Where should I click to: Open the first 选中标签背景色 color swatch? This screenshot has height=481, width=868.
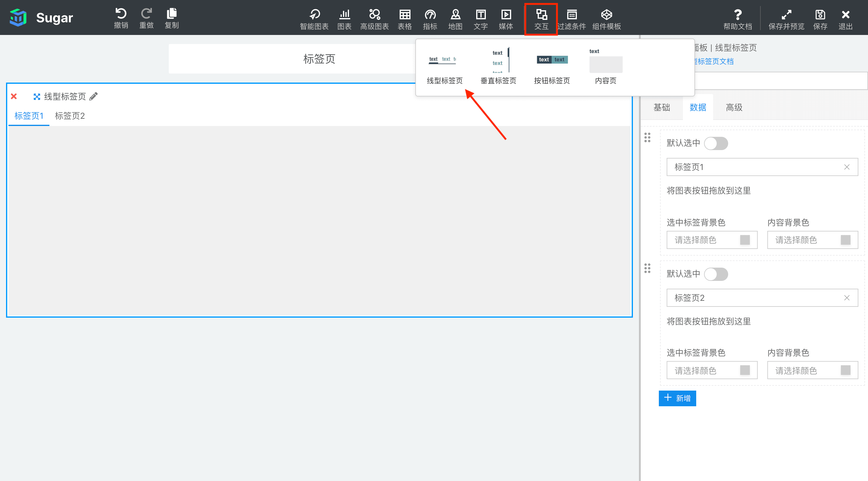[745, 240]
